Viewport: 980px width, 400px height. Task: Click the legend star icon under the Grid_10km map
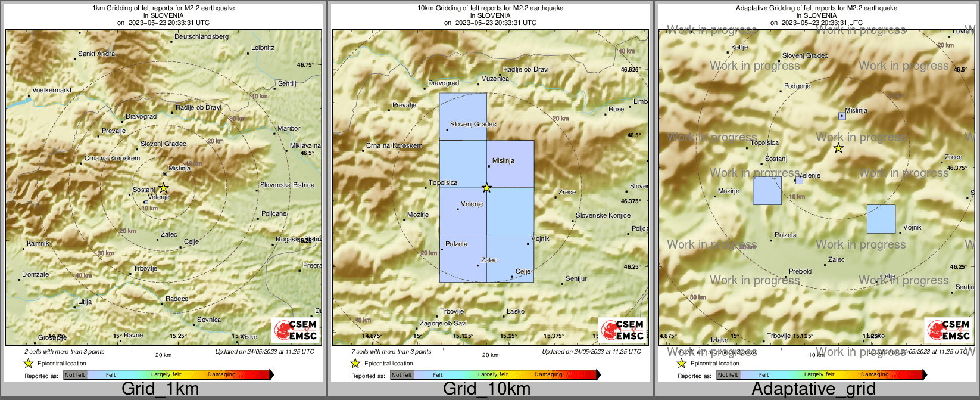(355, 363)
